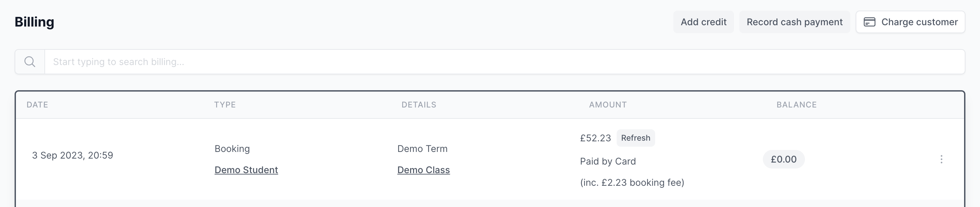Open the Demo Student link
Image resolution: width=980 pixels, height=207 pixels.
(246, 170)
